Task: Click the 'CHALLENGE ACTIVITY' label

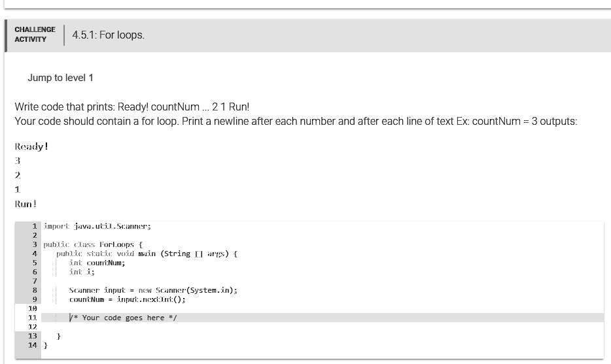Action: 35,34
